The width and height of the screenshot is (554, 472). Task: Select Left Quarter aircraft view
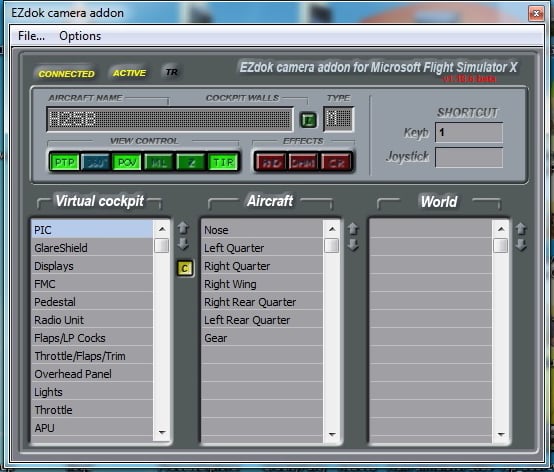262,248
